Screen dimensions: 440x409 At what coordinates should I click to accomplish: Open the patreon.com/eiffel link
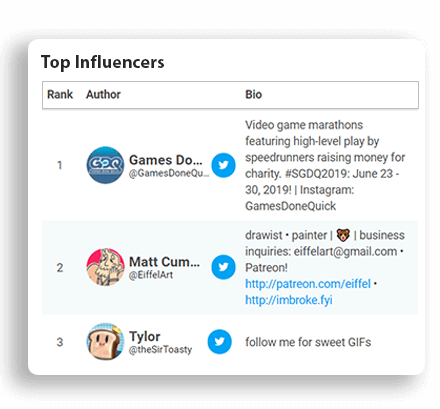pos(308,284)
